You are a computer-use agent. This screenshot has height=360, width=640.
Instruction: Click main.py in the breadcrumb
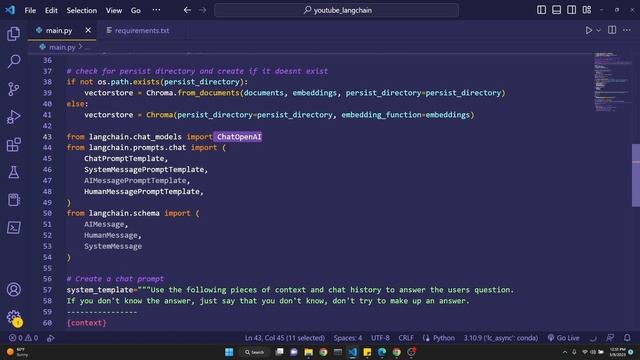(62, 47)
